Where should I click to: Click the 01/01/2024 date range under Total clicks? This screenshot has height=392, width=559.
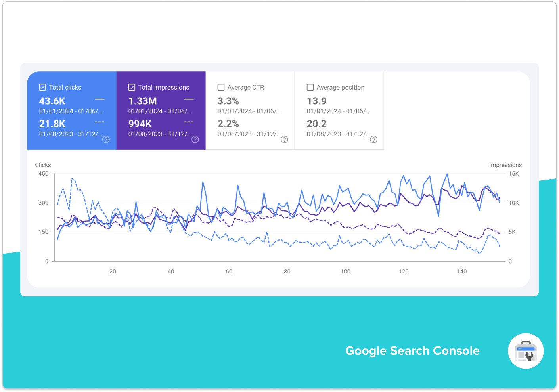pos(70,111)
